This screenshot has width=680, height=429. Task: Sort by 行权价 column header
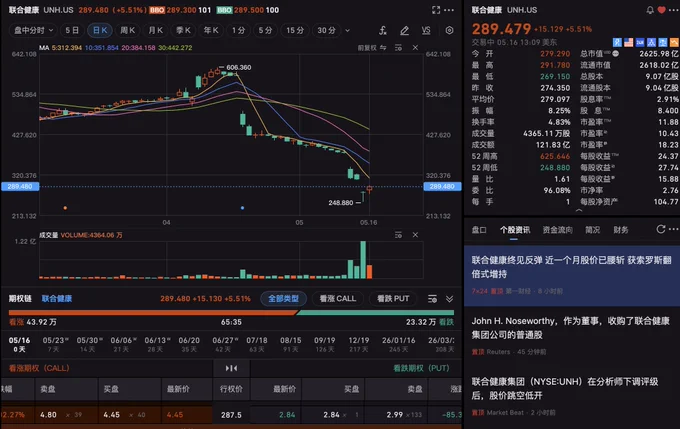[x=231, y=389]
